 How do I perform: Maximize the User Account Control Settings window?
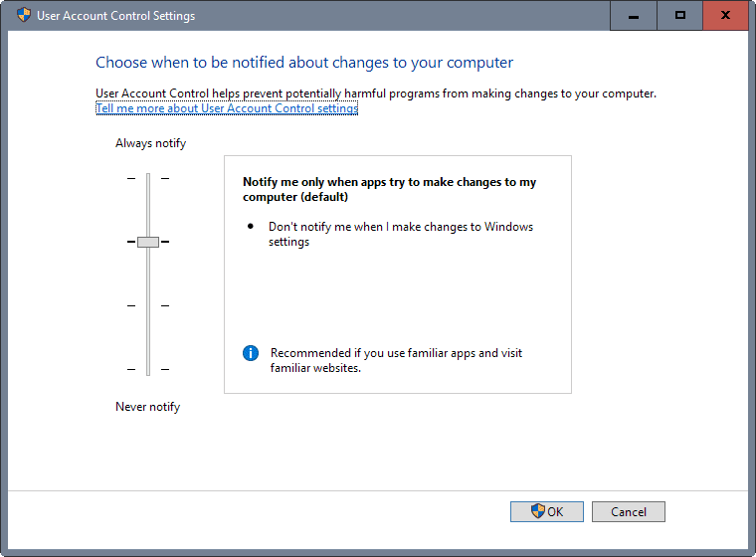(x=679, y=16)
